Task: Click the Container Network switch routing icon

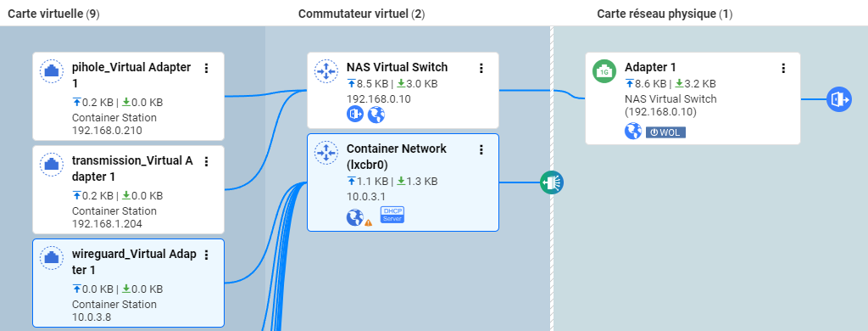Action: (326, 153)
